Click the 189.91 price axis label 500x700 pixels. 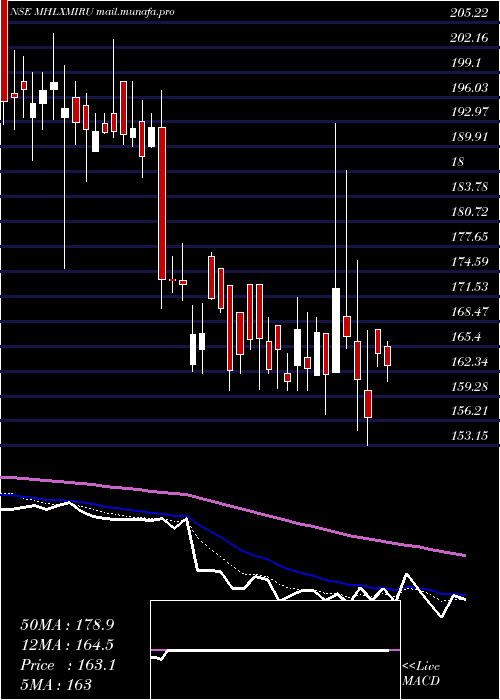tap(469, 137)
